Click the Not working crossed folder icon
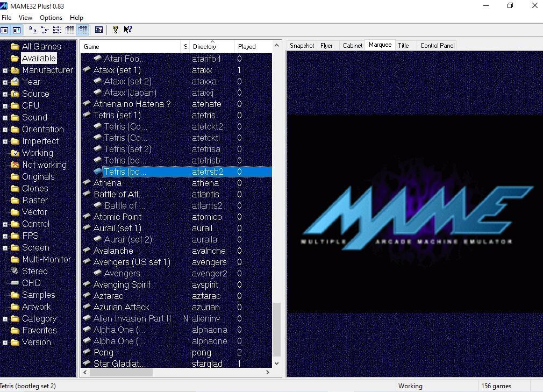 tap(15, 165)
